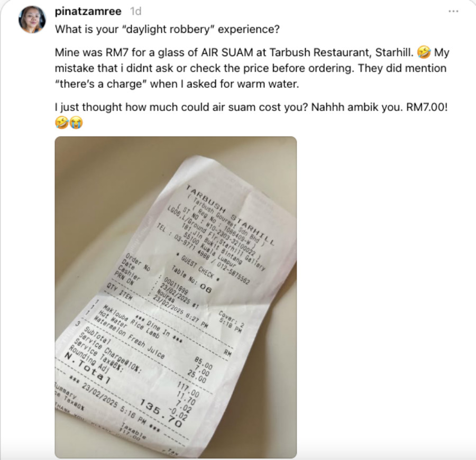Open the three-dot more options menu
The image size is (476, 460).
point(453,11)
